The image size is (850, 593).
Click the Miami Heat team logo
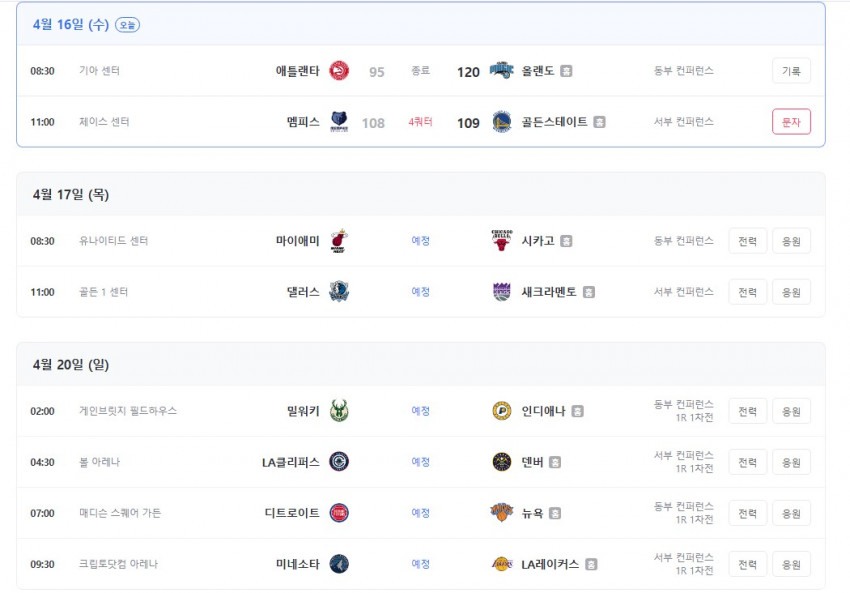(339, 241)
